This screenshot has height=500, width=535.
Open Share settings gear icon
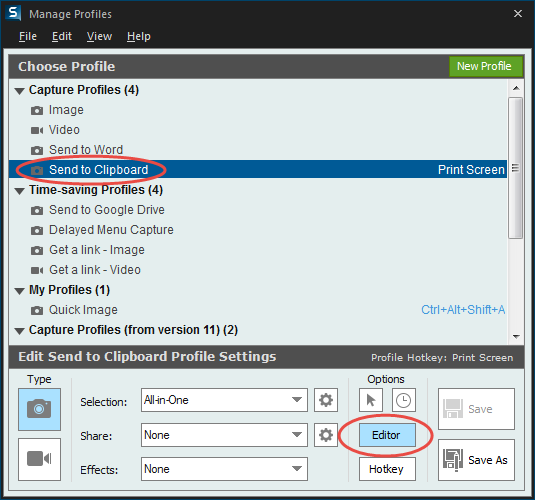[x=326, y=435]
